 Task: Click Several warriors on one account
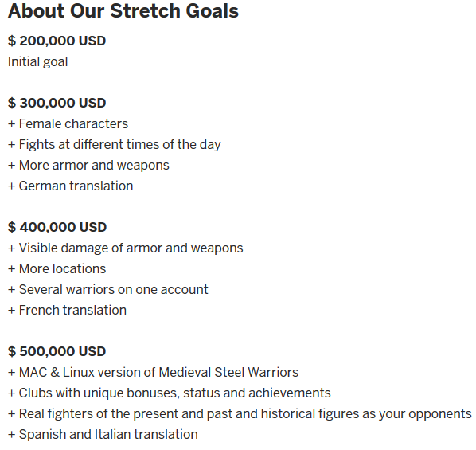(107, 290)
